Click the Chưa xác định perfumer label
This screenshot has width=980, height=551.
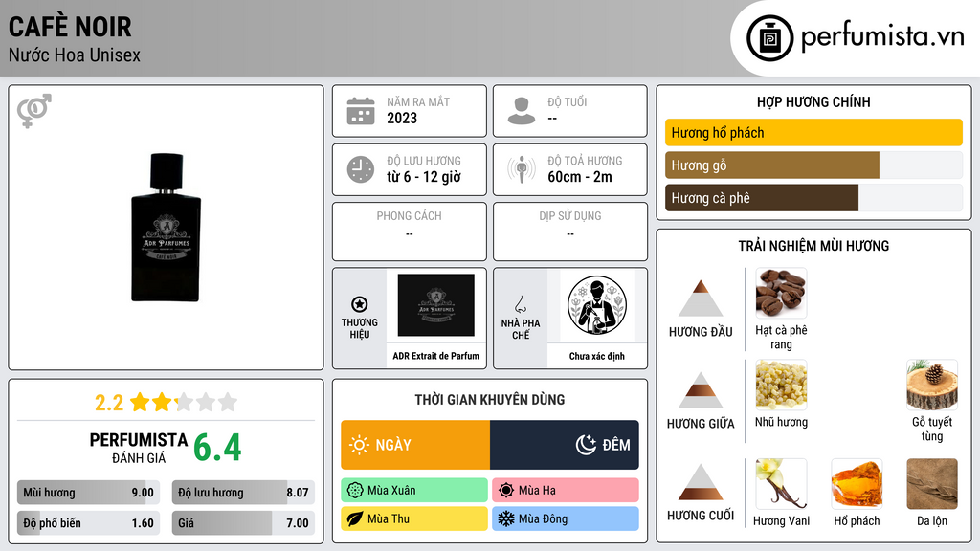click(597, 356)
